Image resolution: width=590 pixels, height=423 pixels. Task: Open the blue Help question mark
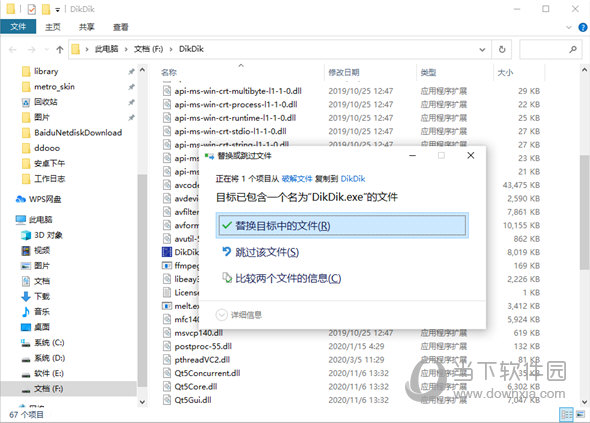(582, 27)
